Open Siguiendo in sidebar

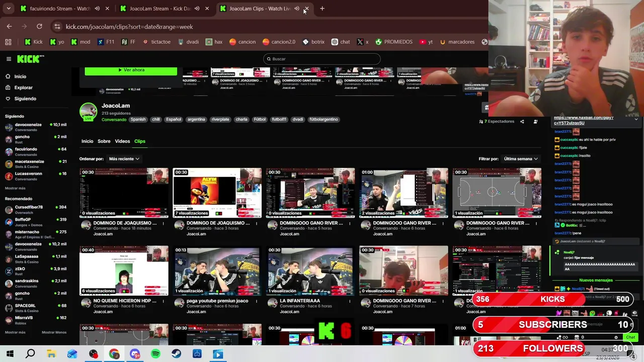(21, 99)
